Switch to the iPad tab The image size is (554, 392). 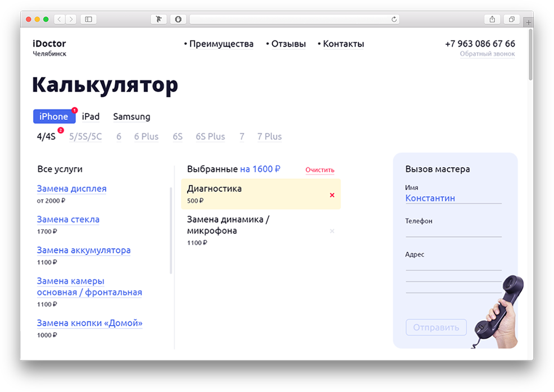[x=90, y=116]
